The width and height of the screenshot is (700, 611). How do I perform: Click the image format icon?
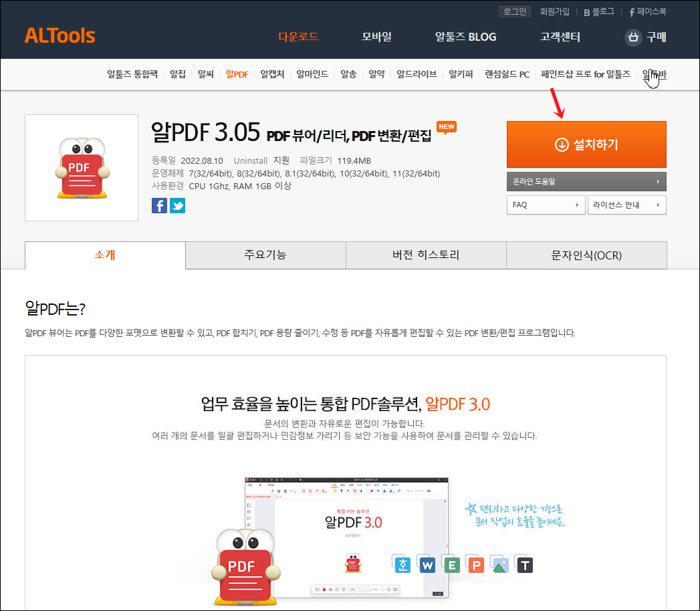tap(500, 565)
